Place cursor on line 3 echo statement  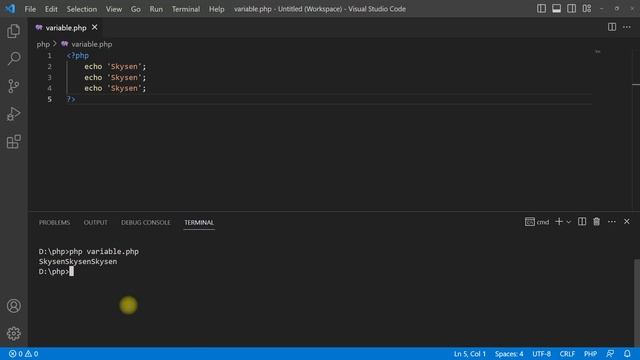[115, 78]
